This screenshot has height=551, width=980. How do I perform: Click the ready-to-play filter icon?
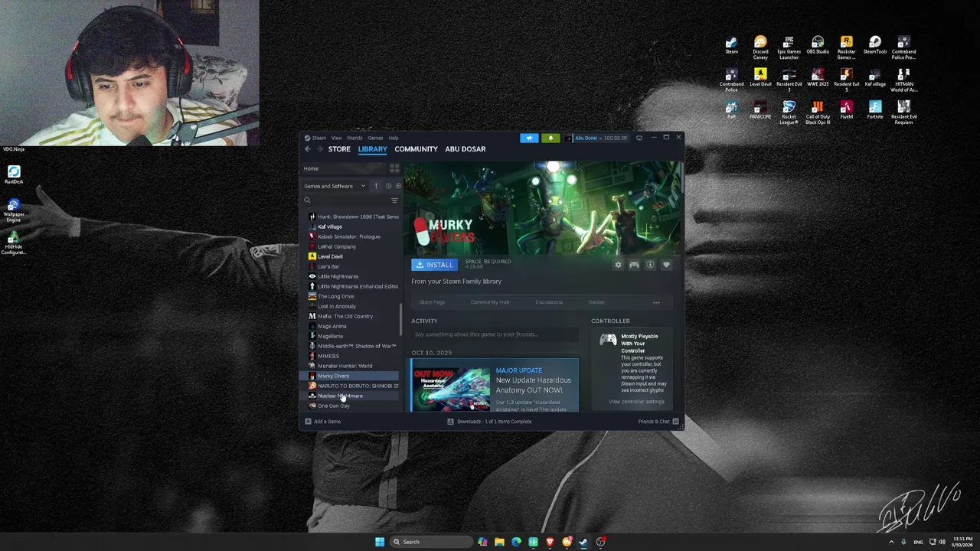(397, 186)
